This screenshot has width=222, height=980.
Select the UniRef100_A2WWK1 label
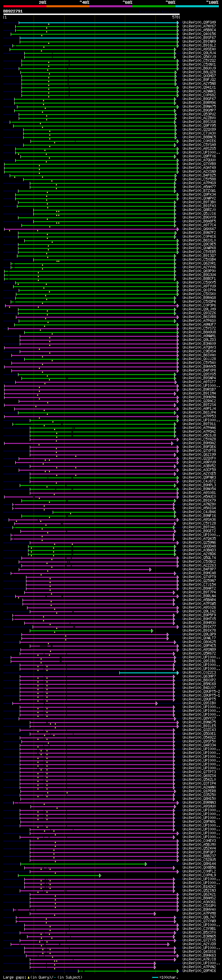click(x=199, y=91)
